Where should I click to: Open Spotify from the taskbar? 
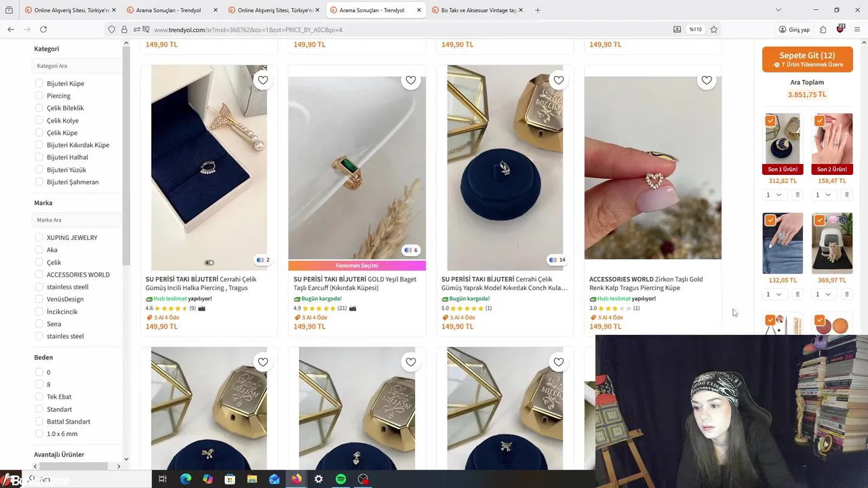[341, 479]
